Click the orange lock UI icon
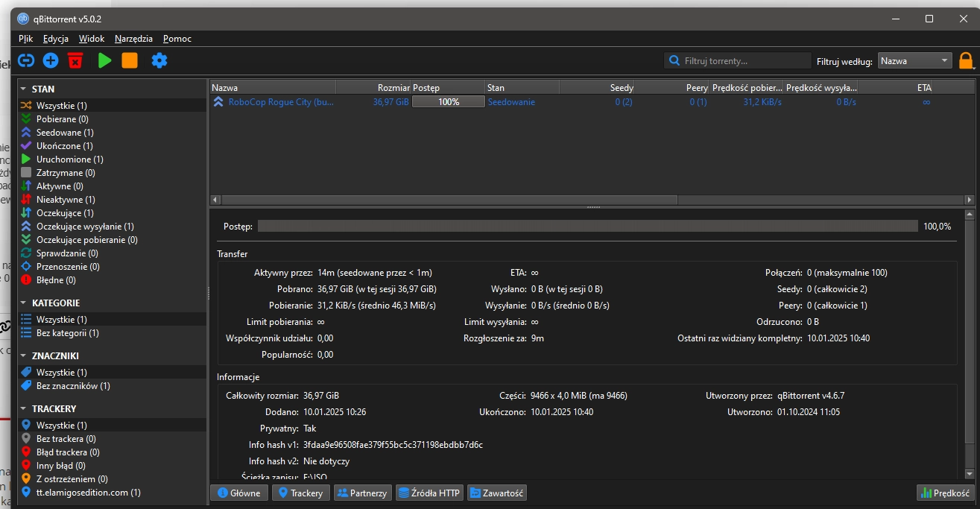The width and height of the screenshot is (980, 509). pos(966,61)
